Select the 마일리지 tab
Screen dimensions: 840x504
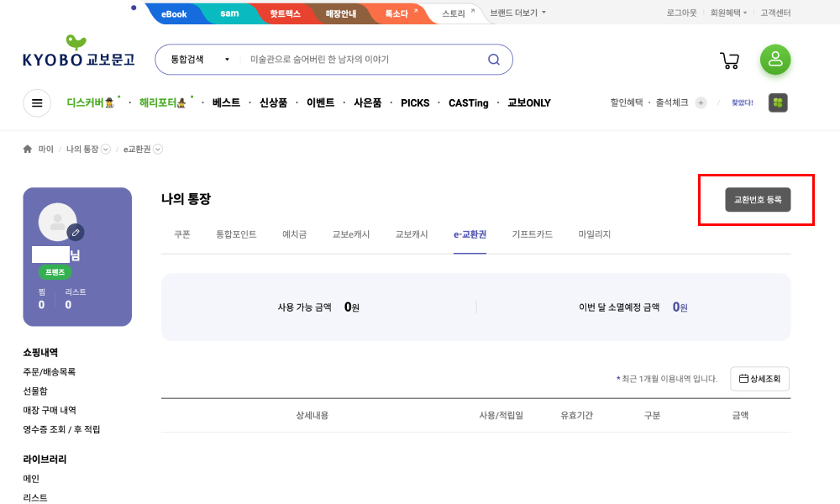coord(594,234)
